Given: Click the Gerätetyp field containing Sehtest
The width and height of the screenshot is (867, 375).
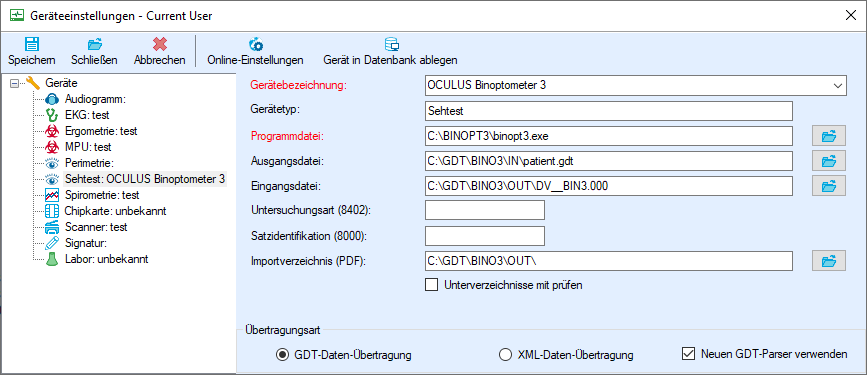Looking at the screenshot, I should pos(609,111).
